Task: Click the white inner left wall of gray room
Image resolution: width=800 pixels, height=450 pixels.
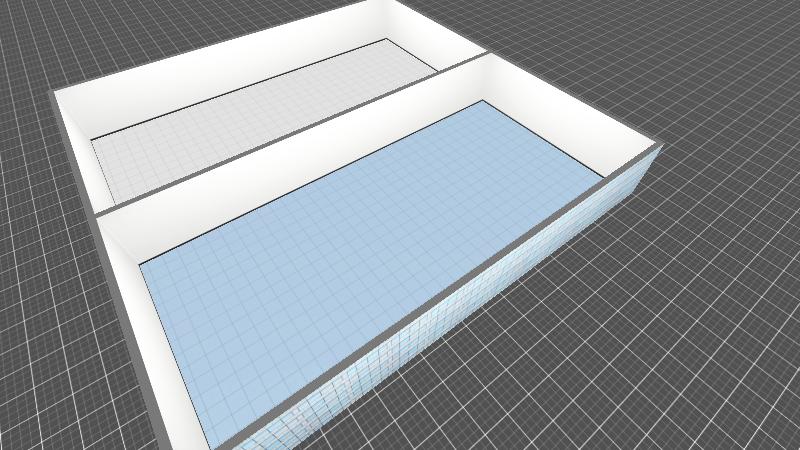Action: [80, 150]
